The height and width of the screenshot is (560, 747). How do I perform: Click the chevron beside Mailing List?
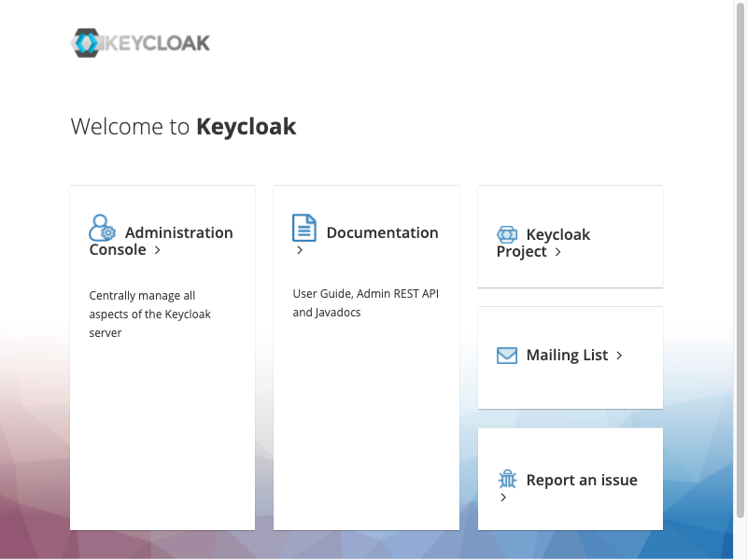coord(619,356)
